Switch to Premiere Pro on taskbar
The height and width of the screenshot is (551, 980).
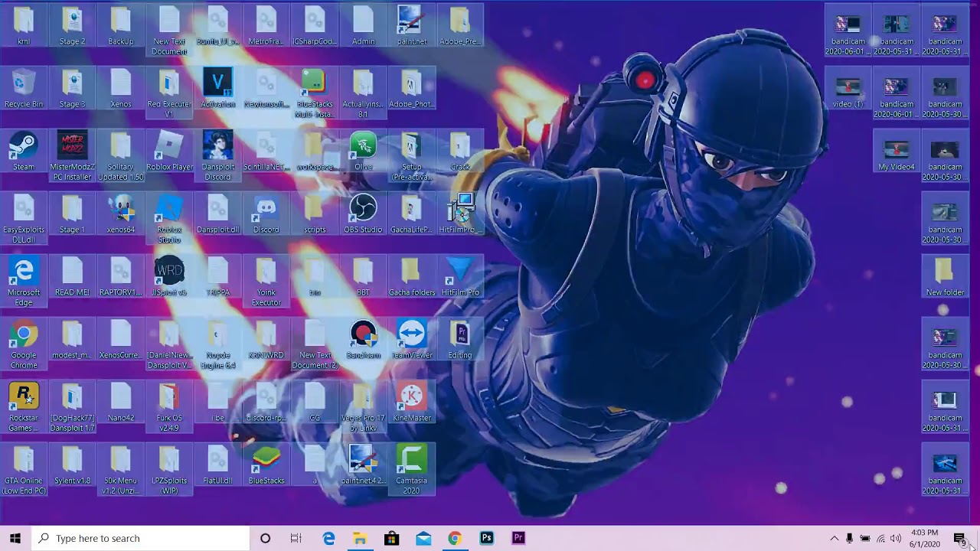click(518, 538)
